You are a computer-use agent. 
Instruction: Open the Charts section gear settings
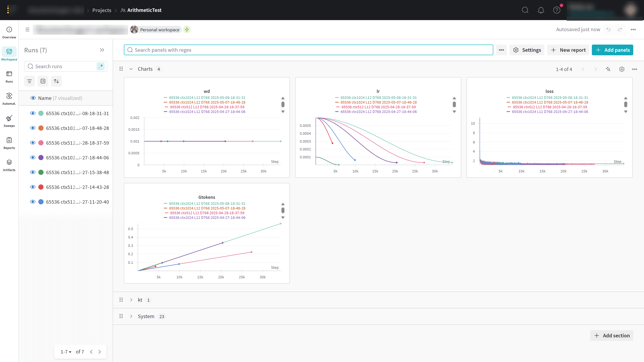[x=622, y=69]
